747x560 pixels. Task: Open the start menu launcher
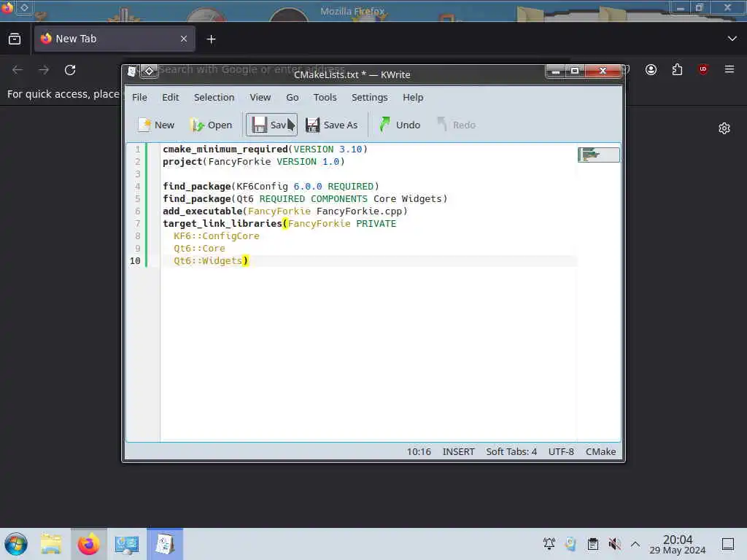click(16, 544)
